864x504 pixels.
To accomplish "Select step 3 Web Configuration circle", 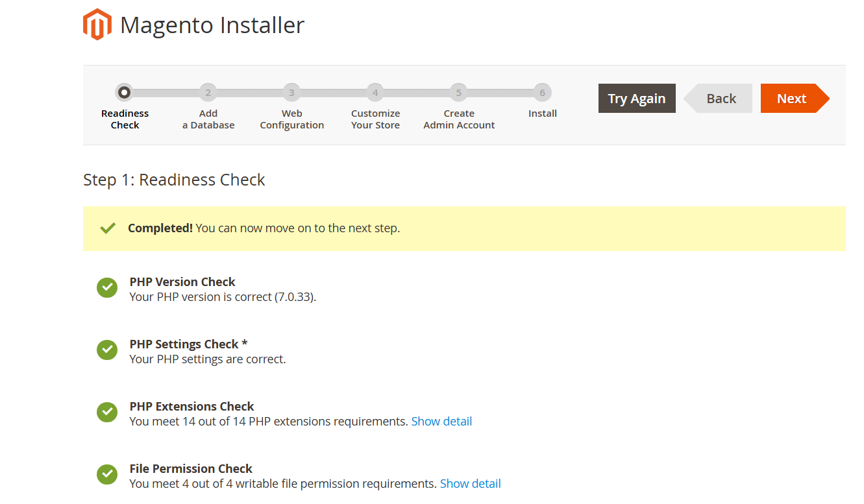I will coord(291,93).
